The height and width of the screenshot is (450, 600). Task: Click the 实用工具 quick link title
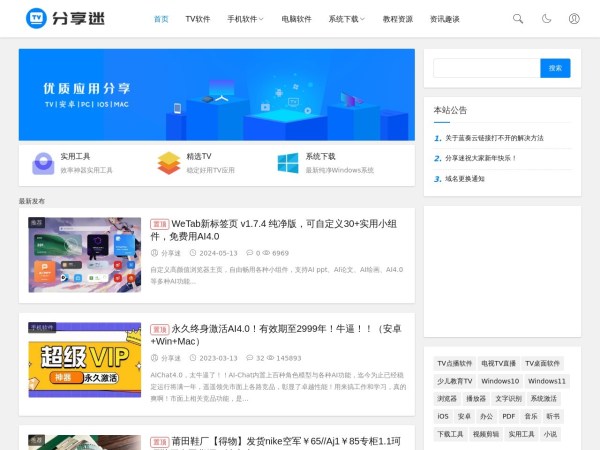tap(75, 157)
